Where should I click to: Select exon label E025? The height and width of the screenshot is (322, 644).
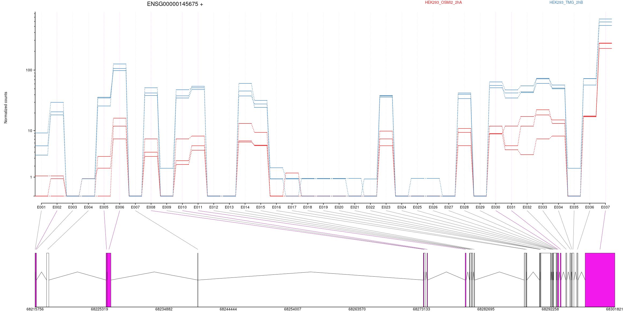(417, 207)
